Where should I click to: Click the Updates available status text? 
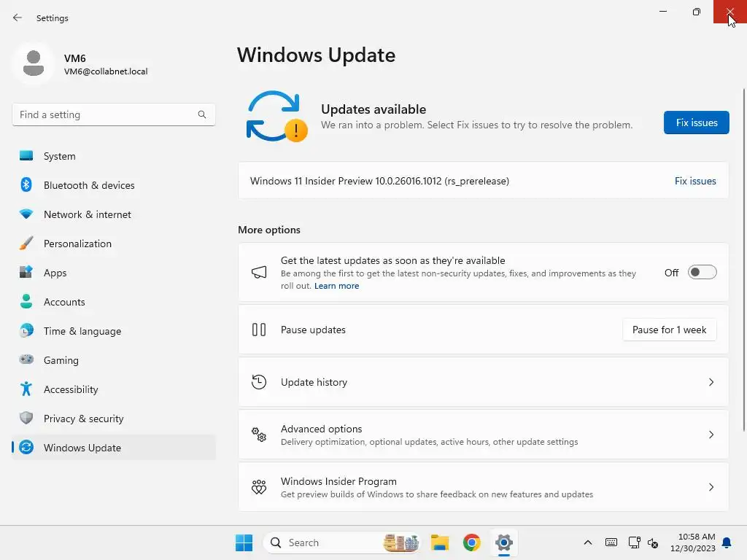coord(373,109)
